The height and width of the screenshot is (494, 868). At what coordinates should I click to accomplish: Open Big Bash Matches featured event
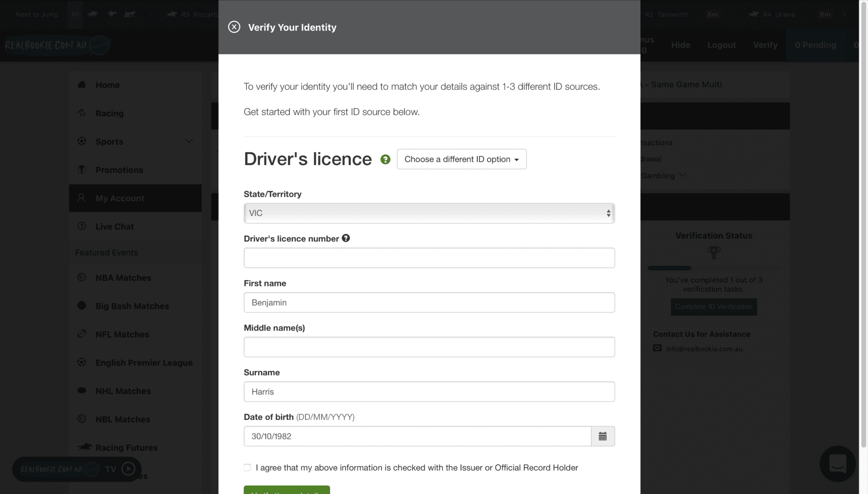(135, 306)
